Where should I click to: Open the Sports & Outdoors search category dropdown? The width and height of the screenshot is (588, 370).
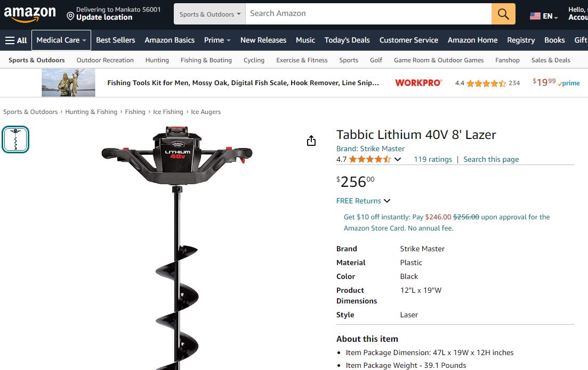pyautogui.click(x=210, y=14)
